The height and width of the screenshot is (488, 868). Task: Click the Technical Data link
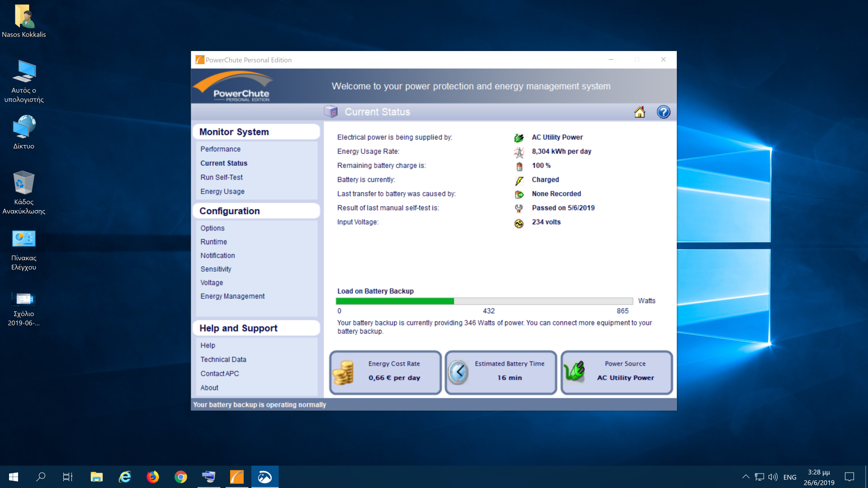pyautogui.click(x=223, y=360)
